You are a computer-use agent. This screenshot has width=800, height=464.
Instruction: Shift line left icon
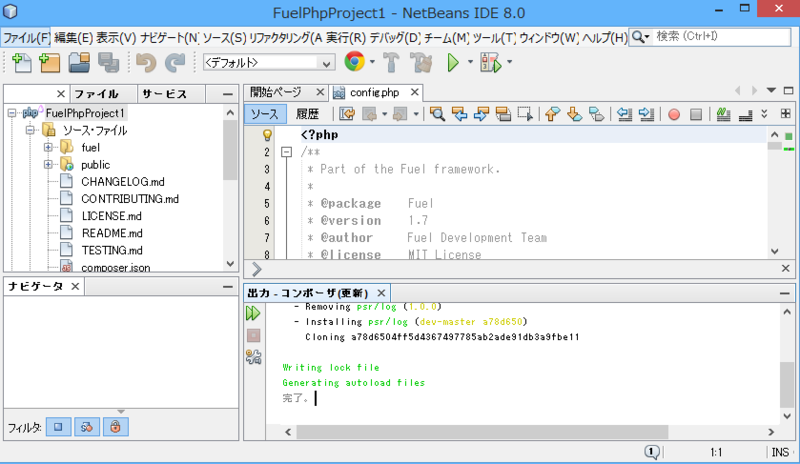coord(624,113)
